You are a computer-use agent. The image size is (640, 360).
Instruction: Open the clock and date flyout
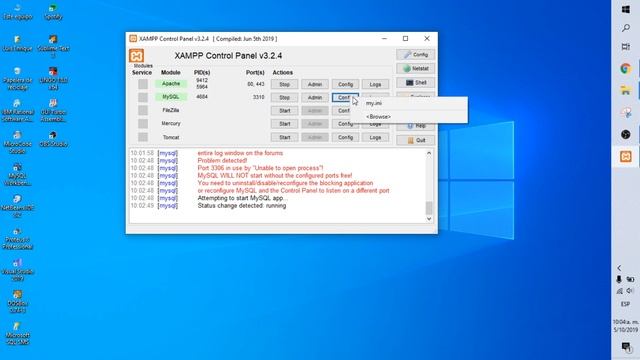click(x=625, y=326)
